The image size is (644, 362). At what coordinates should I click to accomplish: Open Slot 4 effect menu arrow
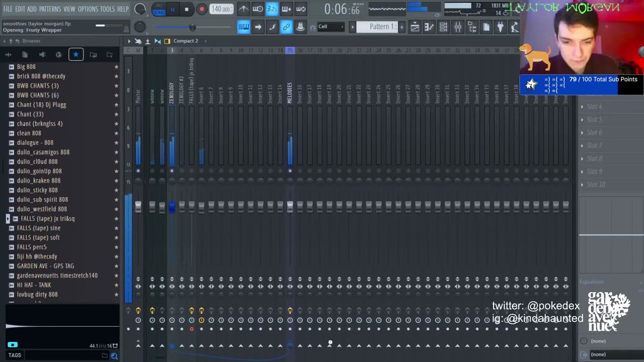pyautogui.click(x=582, y=107)
